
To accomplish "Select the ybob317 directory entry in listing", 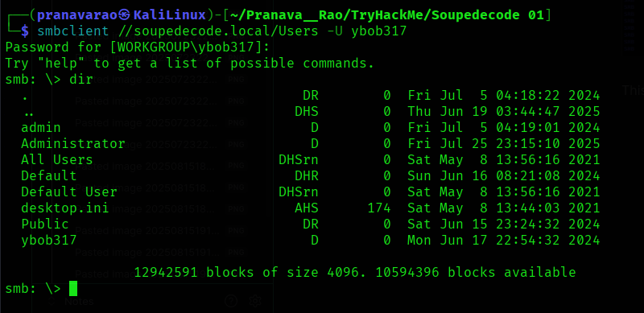I will (49, 241).
